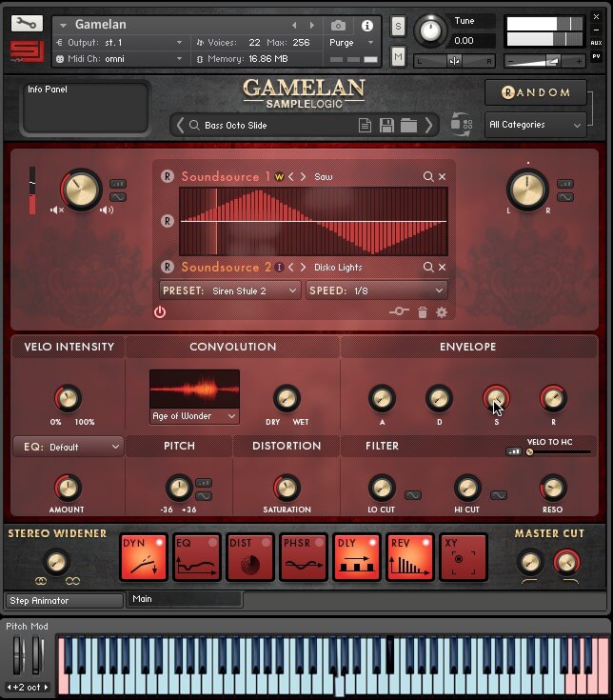
Task: Randomize Soundsource 1 with R button
Action: click(x=168, y=177)
